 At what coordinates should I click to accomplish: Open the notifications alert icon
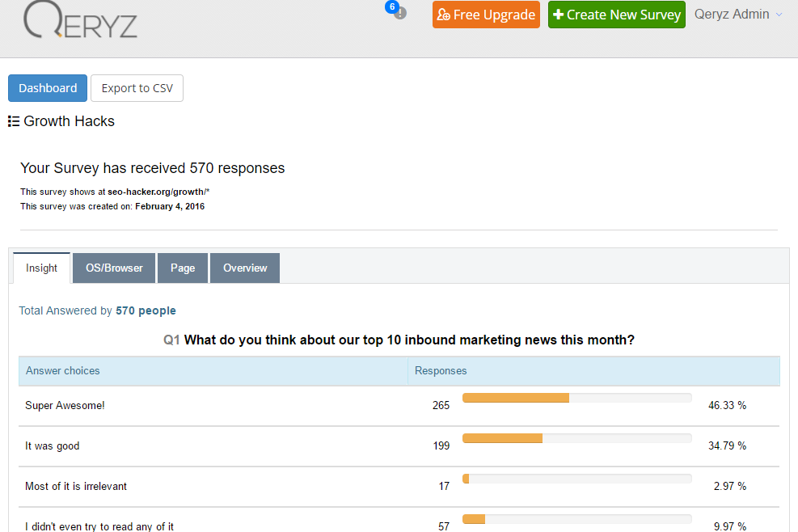pyautogui.click(x=399, y=13)
